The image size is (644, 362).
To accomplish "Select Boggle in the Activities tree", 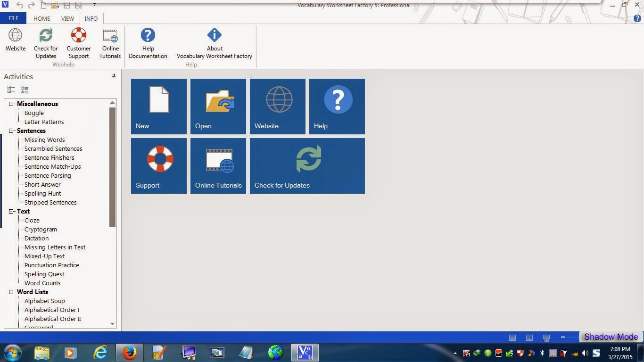I will (x=34, y=113).
